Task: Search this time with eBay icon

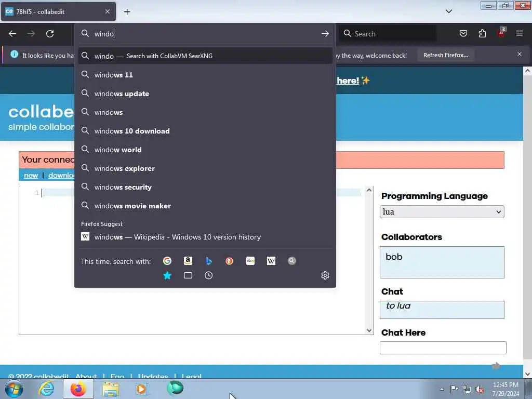Action: [x=250, y=261]
